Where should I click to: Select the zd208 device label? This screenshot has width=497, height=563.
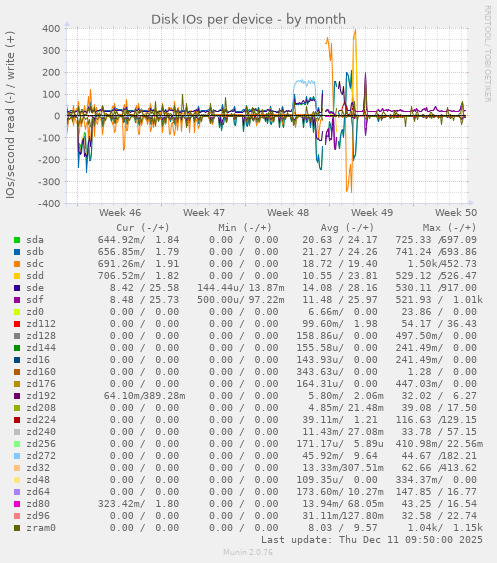pyautogui.click(x=41, y=408)
